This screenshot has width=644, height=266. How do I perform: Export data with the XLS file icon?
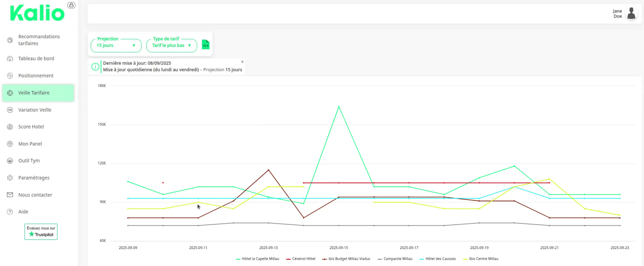205,45
